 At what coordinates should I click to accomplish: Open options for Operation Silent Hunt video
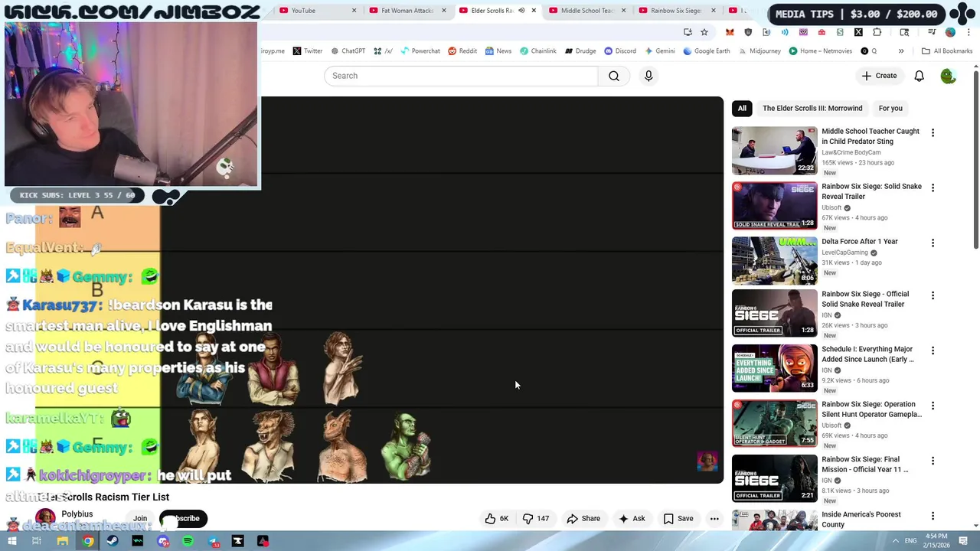[x=933, y=406]
